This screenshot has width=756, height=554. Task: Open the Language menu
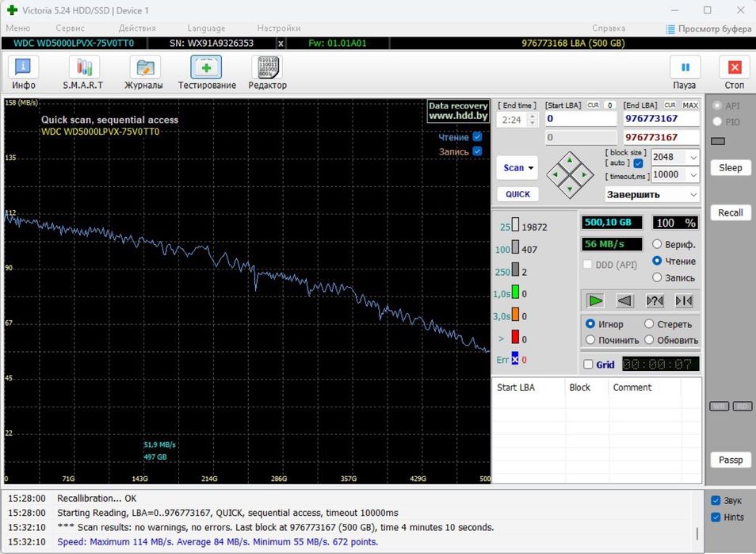coord(206,29)
